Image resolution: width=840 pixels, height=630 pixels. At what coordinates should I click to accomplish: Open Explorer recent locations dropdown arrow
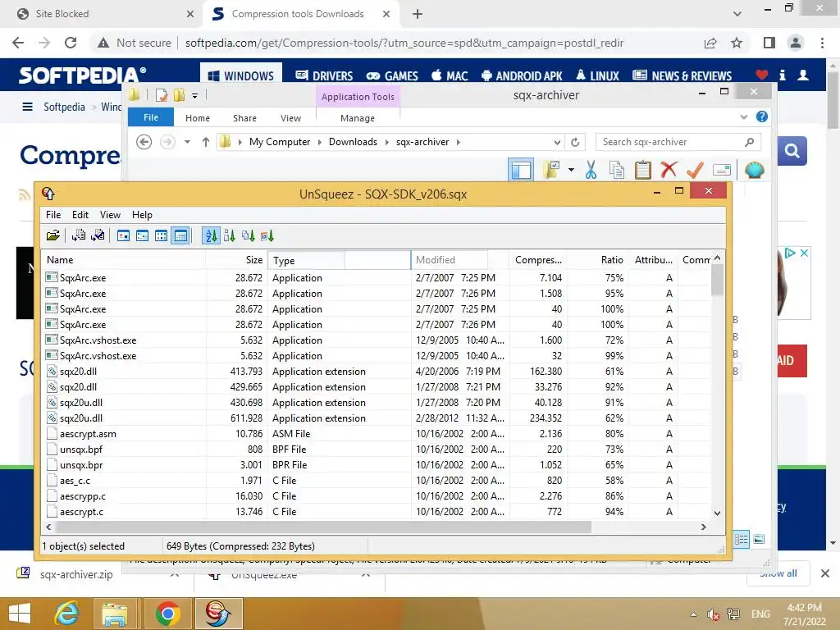pos(187,142)
